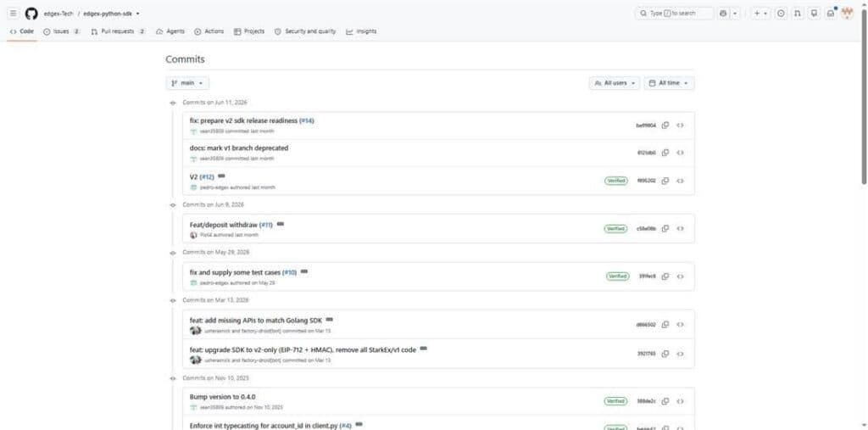This screenshot has height=430, width=868.
Task: Click the Pol4 author avatar
Action: pos(193,235)
